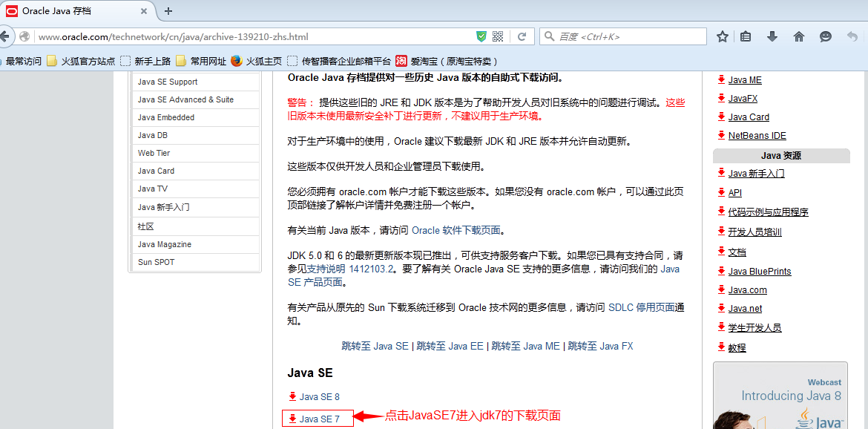Open the Java SE 8 download link
This screenshot has width=868, height=429.
tap(320, 397)
